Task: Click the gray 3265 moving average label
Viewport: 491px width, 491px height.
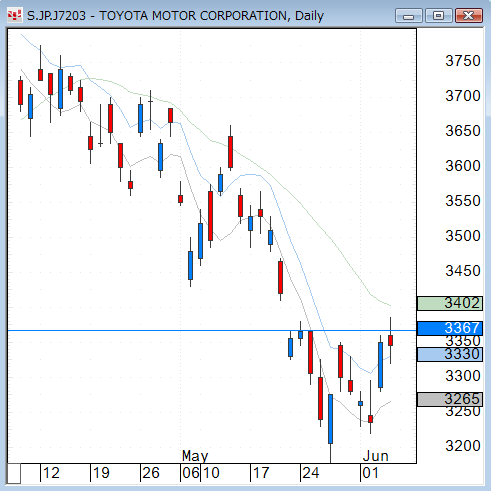Action: 450,399
